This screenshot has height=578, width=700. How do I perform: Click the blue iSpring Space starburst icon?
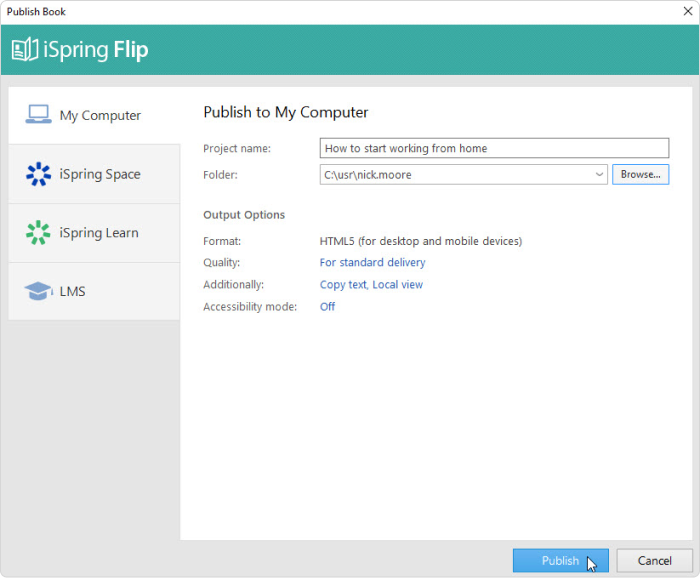pos(38,174)
